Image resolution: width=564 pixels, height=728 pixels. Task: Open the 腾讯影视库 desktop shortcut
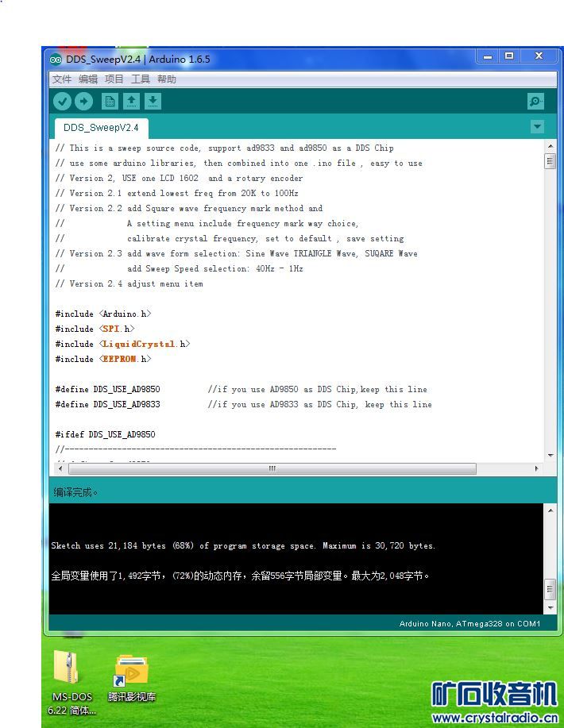[132, 677]
